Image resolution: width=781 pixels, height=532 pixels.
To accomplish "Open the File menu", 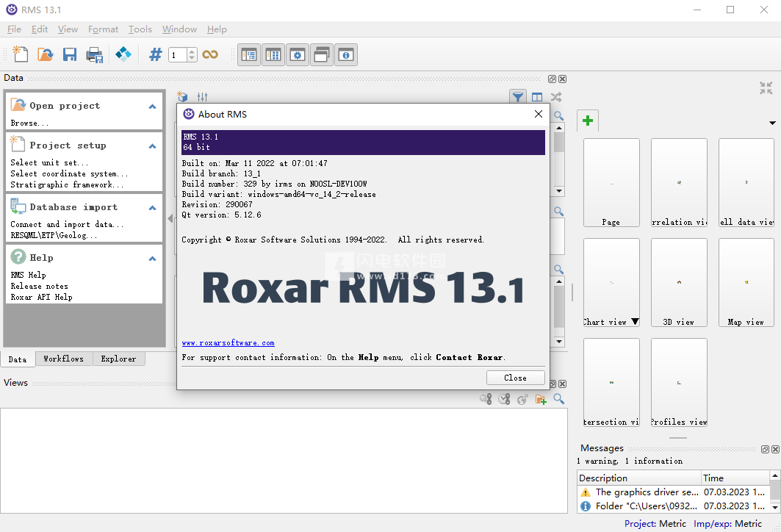I will 14,29.
